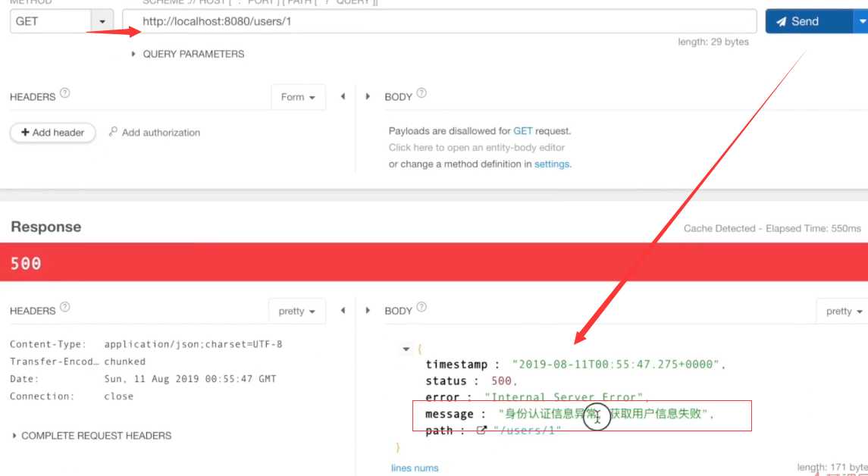Expand COMPLETE REQUEST HEADERS

[x=91, y=436]
